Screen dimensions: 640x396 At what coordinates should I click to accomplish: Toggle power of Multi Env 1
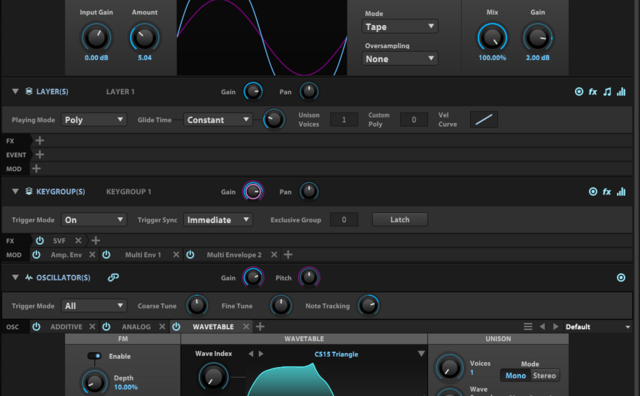pos(106,254)
